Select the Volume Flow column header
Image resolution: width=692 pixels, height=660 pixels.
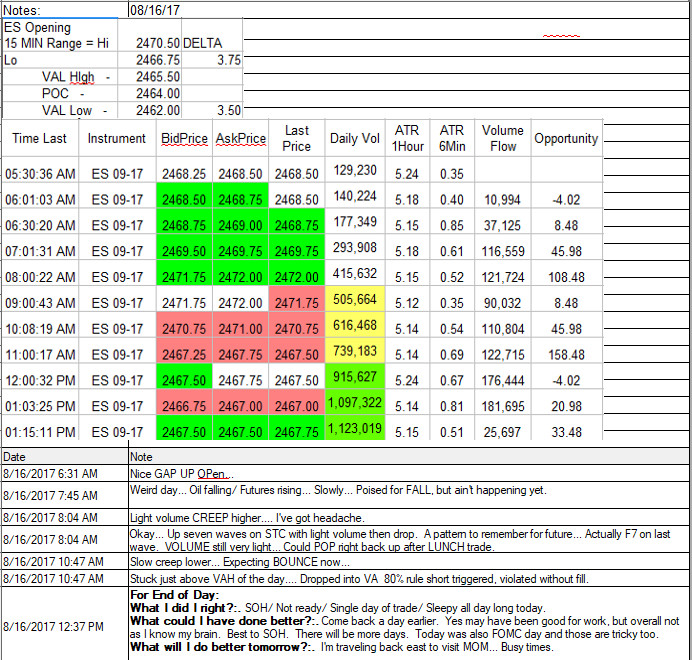click(x=503, y=138)
